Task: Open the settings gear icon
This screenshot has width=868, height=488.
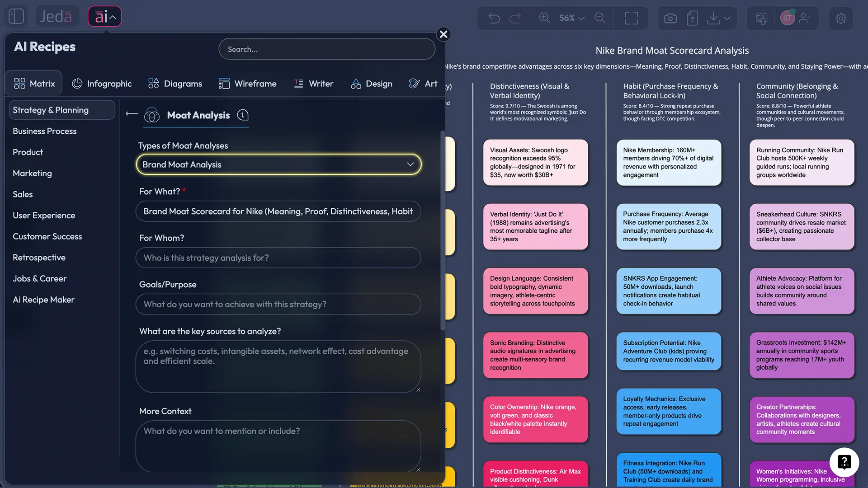Action: click(x=840, y=18)
